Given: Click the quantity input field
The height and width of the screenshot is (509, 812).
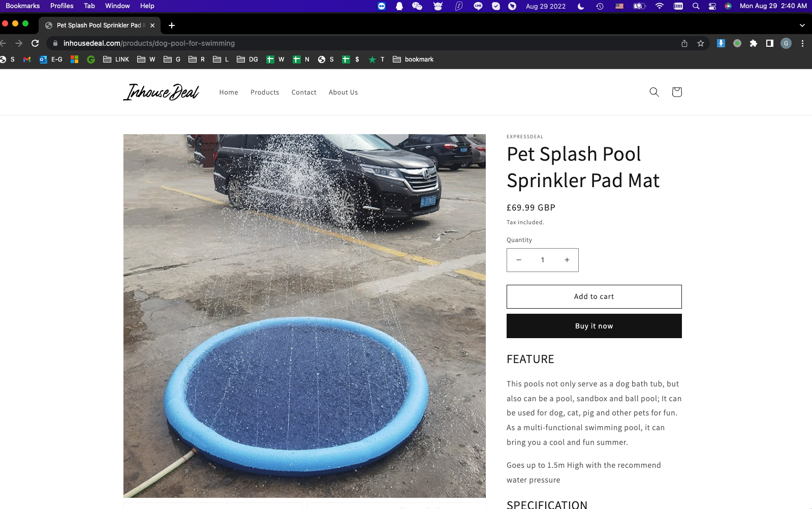Looking at the screenshot, I should tap(543, 260).
